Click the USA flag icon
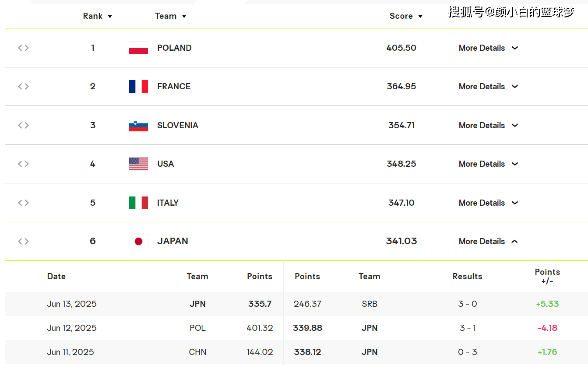588x365 pixels. pyautogui.click(x=138, y=164)
